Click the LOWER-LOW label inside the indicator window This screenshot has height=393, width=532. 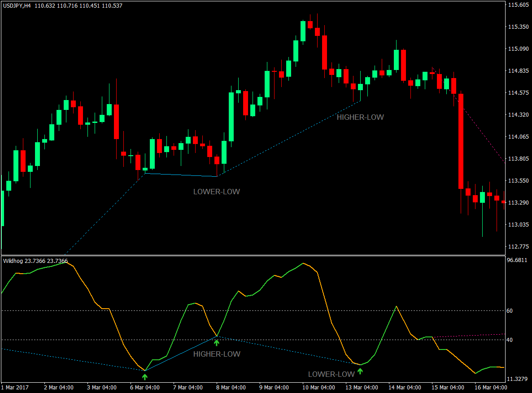[330, 373]
